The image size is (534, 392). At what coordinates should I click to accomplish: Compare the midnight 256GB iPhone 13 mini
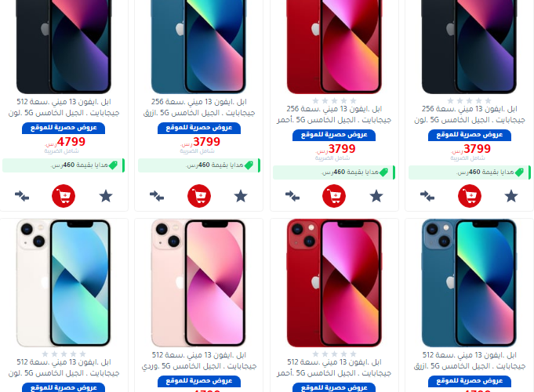(427, 196)
